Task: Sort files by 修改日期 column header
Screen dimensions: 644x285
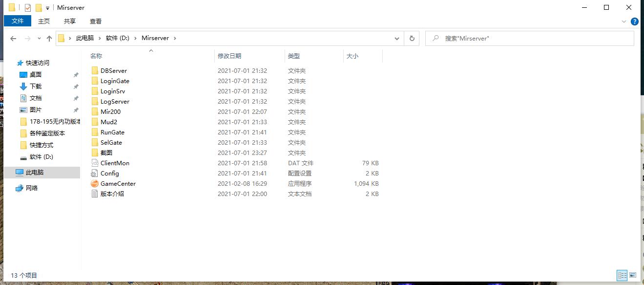Action: pos(229,56)
